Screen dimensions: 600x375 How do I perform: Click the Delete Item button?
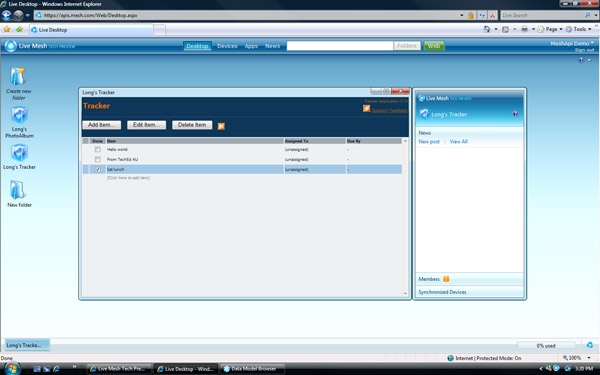point(192,125)
